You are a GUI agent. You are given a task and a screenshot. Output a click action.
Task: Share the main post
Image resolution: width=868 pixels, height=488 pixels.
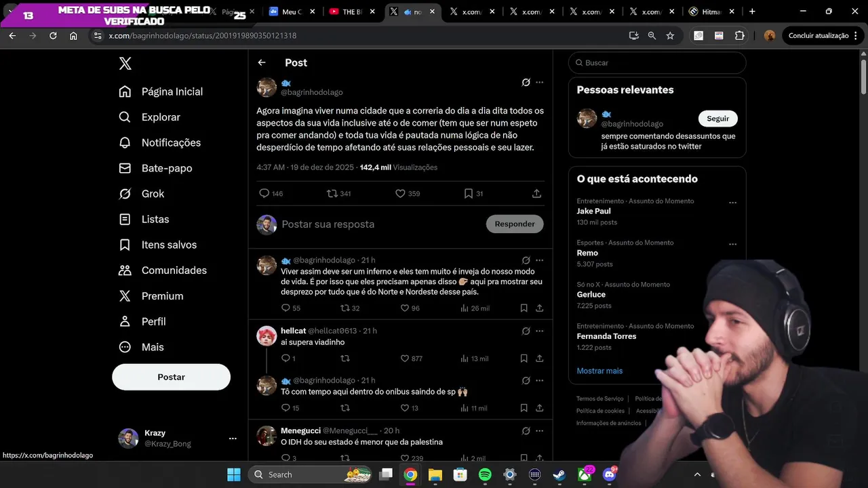[x=536, y=194]
